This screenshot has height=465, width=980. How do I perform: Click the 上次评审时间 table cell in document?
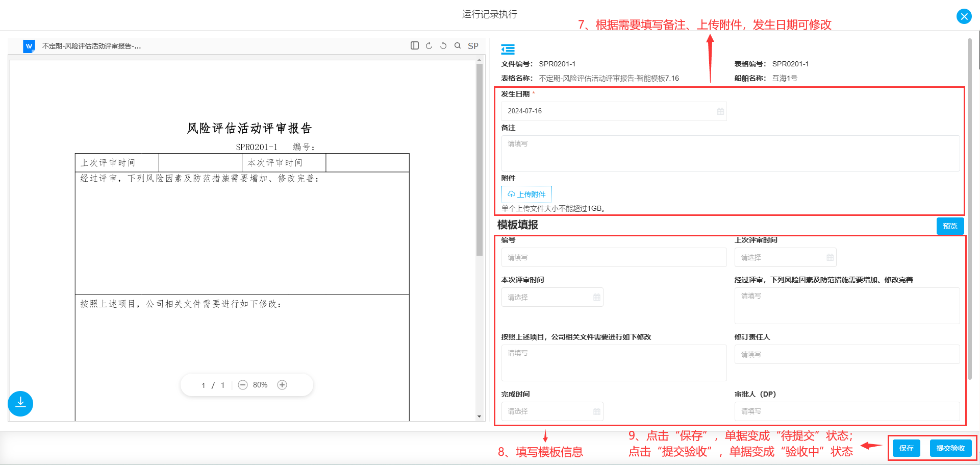click(x=117, y=163)
